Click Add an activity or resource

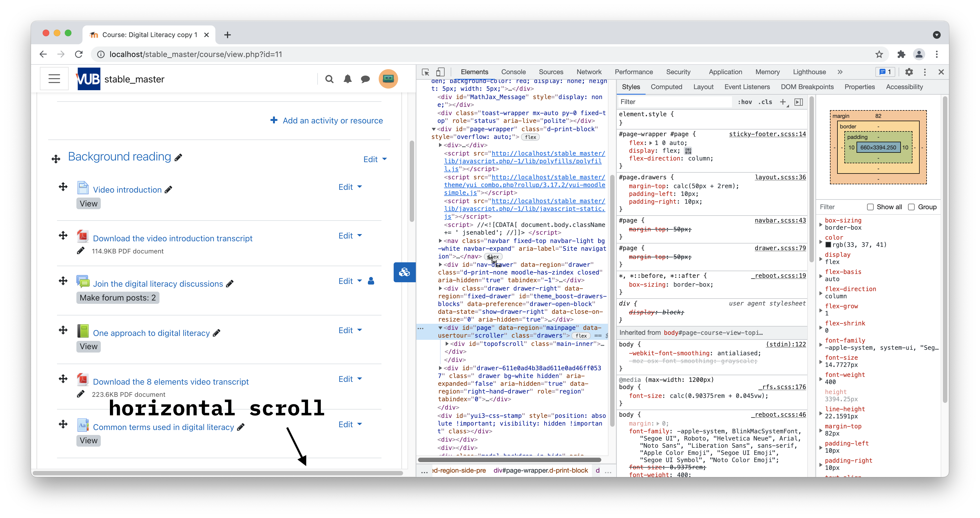[x=326, y=121]
